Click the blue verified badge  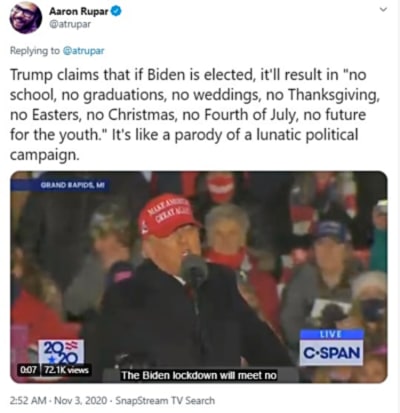click(x=116, y=12)
